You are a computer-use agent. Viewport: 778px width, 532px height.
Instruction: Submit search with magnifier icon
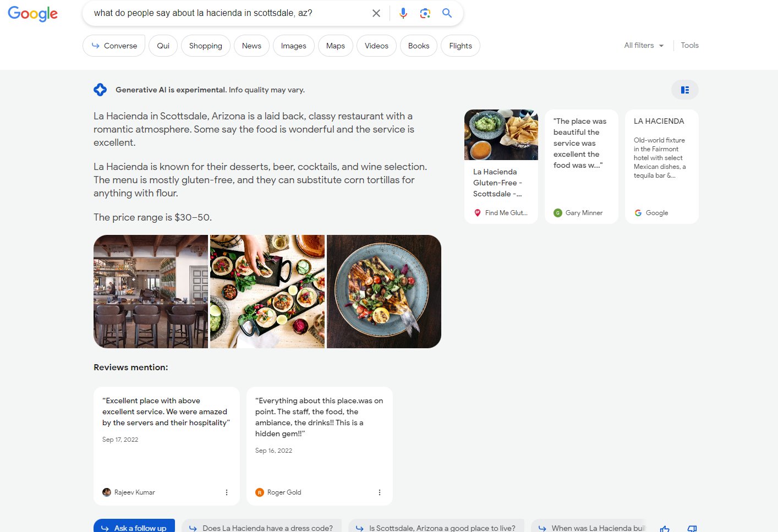[447, 13]
